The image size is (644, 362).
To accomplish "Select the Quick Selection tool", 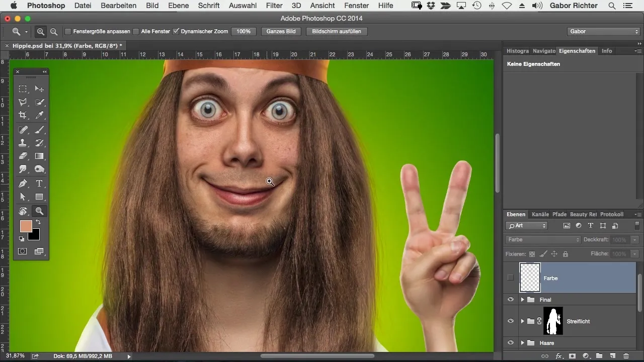I will pyautogui.click(x=39, y=102).
